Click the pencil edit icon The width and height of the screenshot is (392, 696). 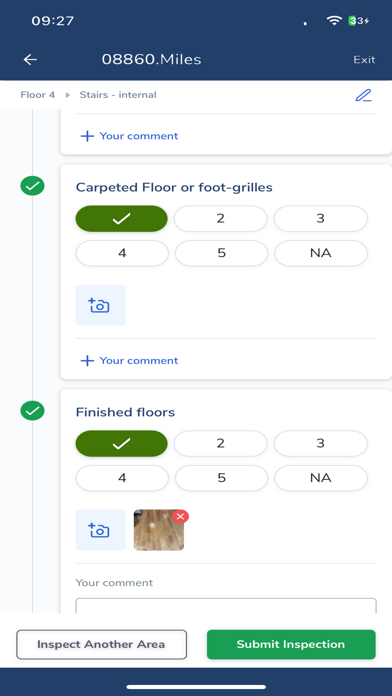(363, 95)
